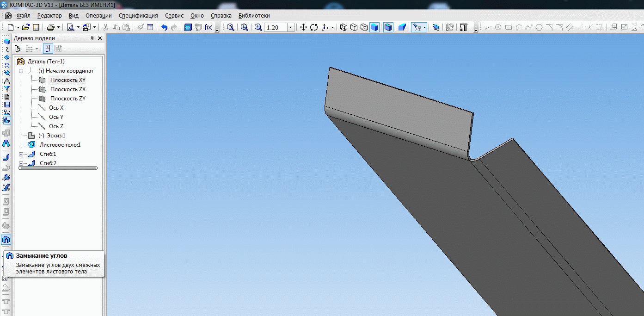Click the Closing Corners tool icon
The height and width of the screenshot is (316, 644).
[x=6, y=240]
